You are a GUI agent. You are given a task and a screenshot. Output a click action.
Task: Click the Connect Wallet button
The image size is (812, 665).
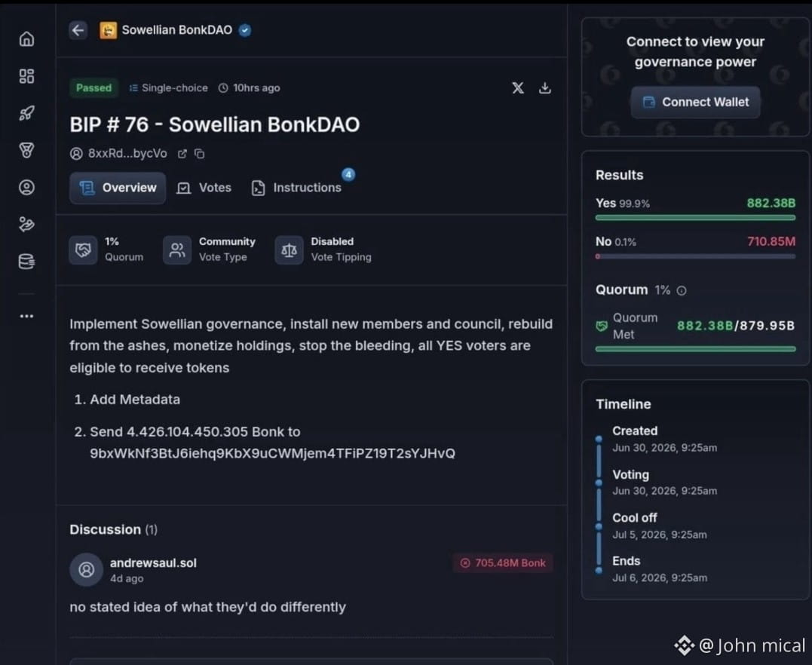(x=695, y=102)
